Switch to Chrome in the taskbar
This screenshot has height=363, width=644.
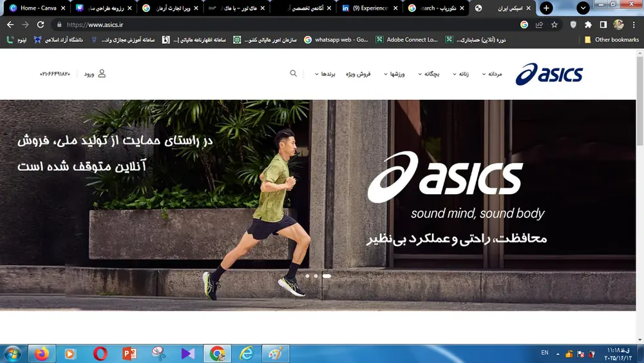coord(217,353)
